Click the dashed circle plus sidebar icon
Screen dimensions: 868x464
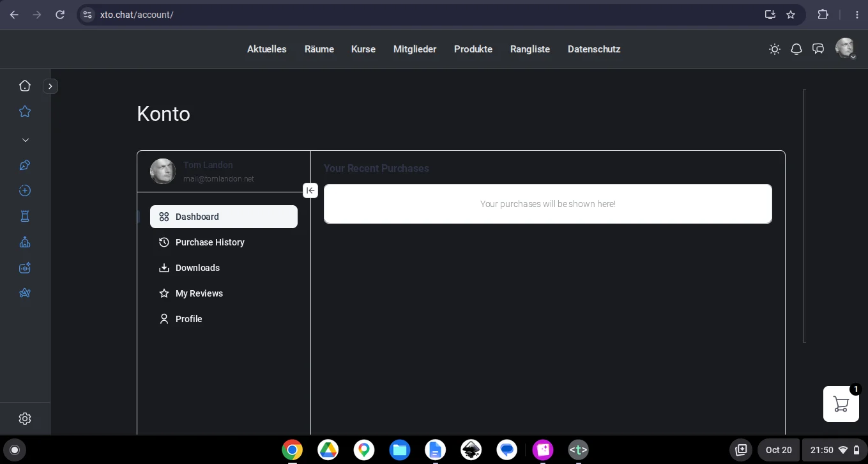tap(25, 190)
